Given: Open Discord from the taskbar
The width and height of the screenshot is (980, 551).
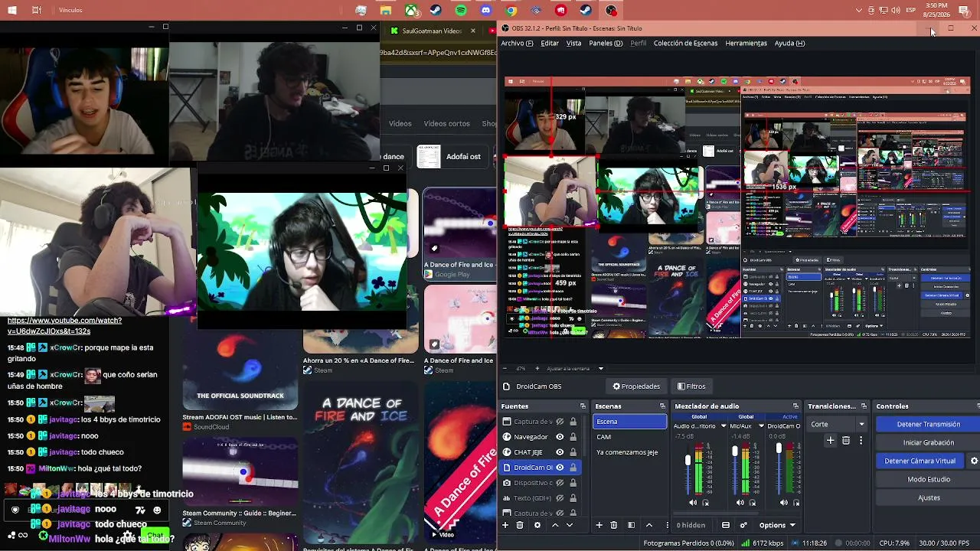Looking at the screenshot, I should tap(485, 10).
